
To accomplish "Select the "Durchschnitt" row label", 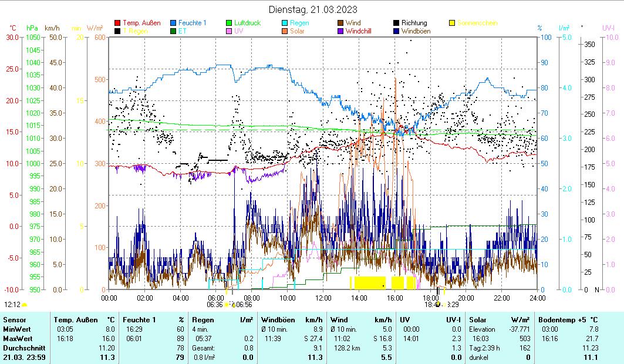I will 24,348.
